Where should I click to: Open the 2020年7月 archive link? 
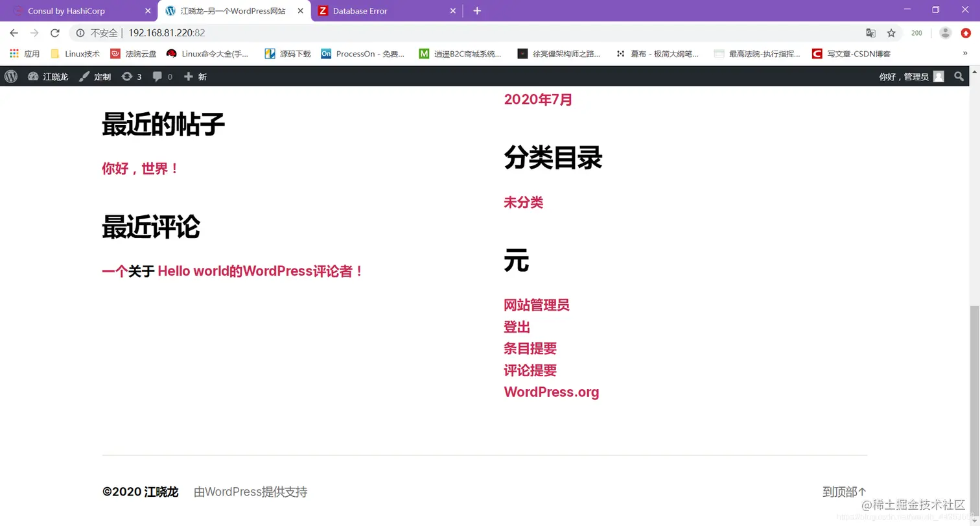[x=538, y=99]
